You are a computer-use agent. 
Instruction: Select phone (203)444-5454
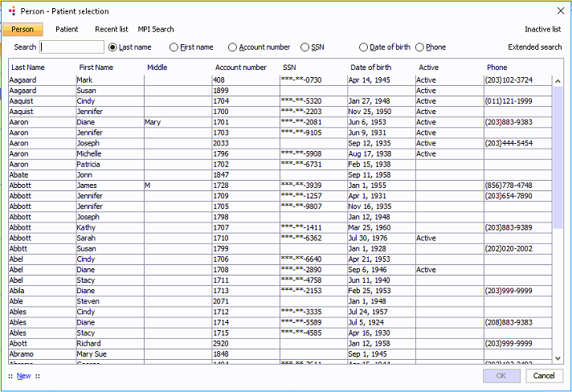(x=509, y=143)
